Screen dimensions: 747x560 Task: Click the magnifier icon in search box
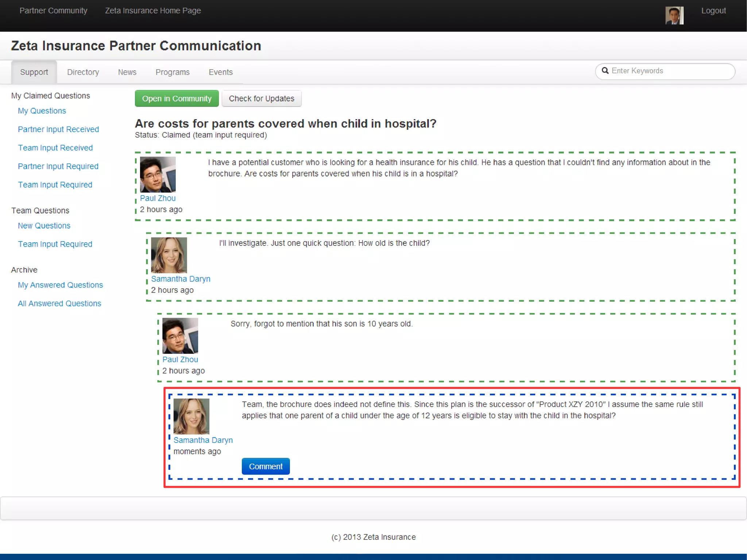click(x=605, y=71)
